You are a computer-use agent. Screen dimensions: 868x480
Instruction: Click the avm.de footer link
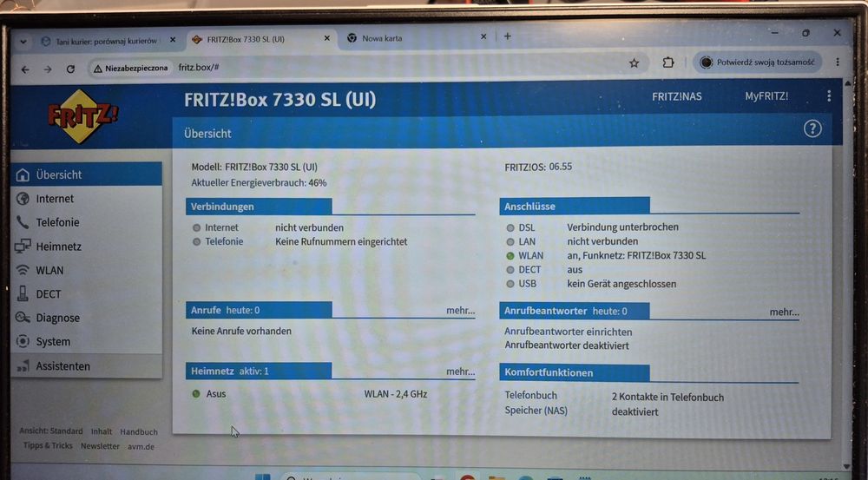pyautogui.click(x=141, y=446)
